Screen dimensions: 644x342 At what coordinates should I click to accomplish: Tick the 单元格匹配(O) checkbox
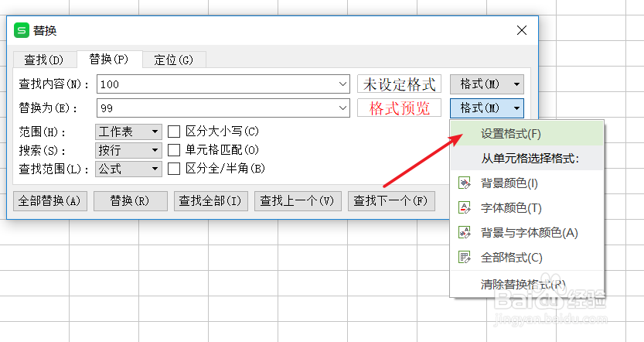(x=174, y=150)
